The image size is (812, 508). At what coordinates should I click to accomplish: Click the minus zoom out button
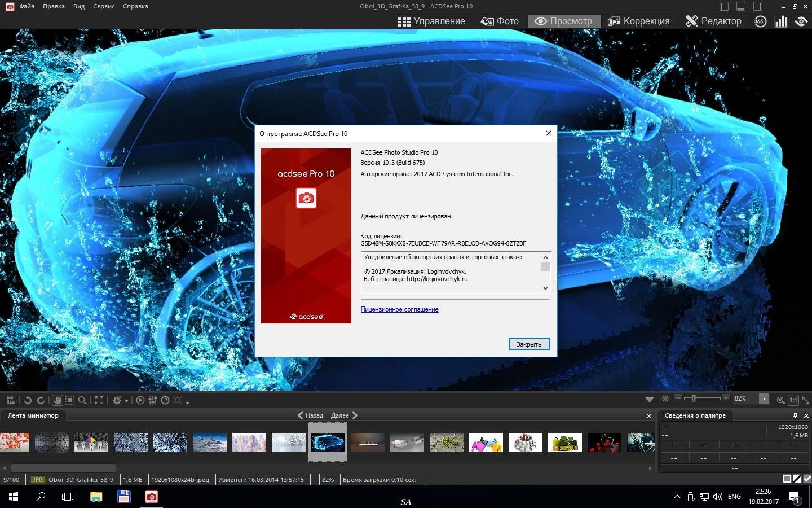678,398
